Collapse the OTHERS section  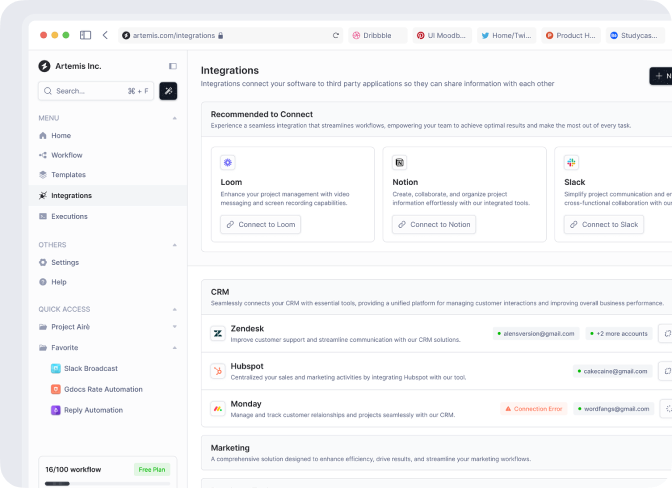point(174,245)
